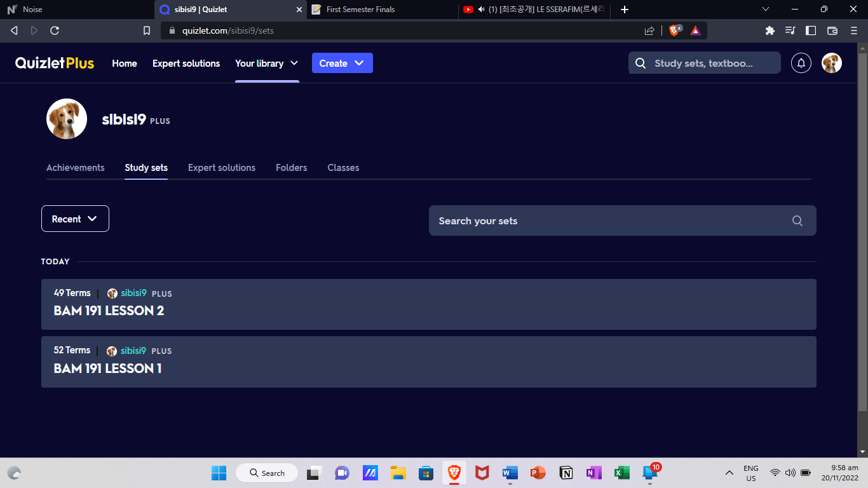This screenshot has height=488, width=868.
Task: Click the 52 Terms label
Action: [72, 350]
